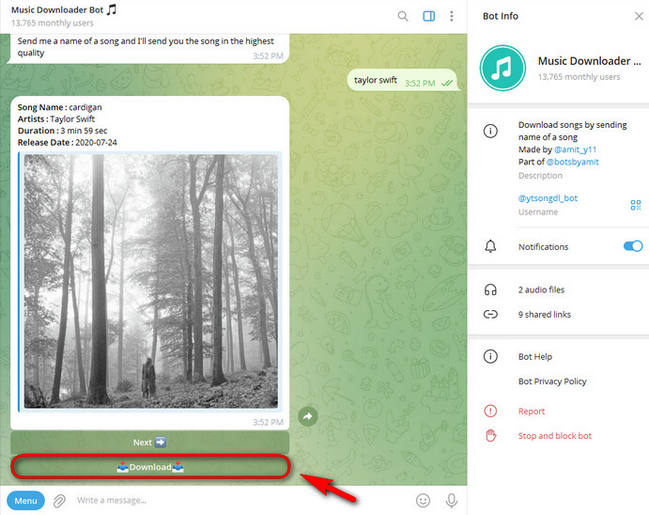Click the Song Name : cardigan text
Image resolution: width=649 pixels, height=515 pixels.
pos(60,107)
